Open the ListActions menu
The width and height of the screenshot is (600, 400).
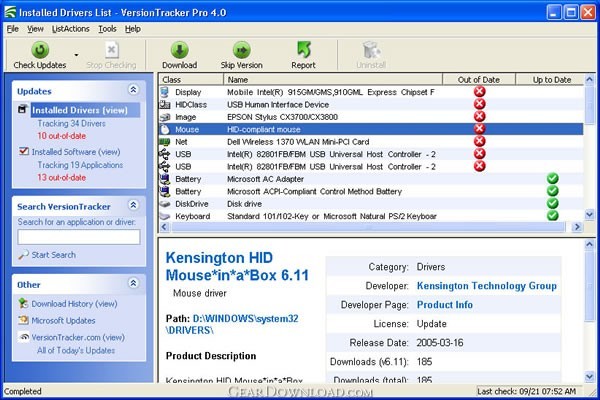[x=70, y=29]
